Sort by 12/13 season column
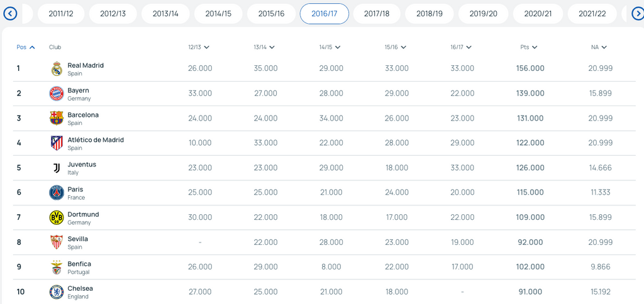The height and width of the screenshot is (304, 644). click(199, 47)
